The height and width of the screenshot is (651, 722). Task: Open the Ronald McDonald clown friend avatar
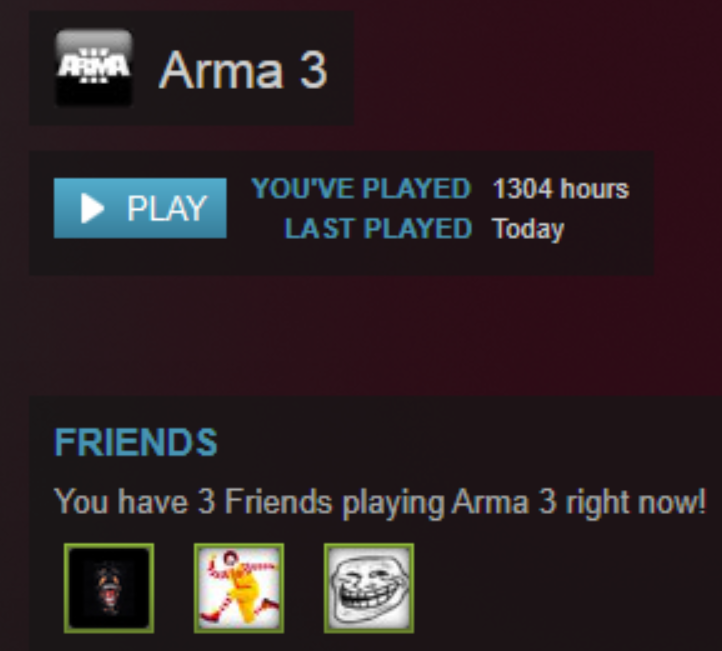tap(239, 588)
